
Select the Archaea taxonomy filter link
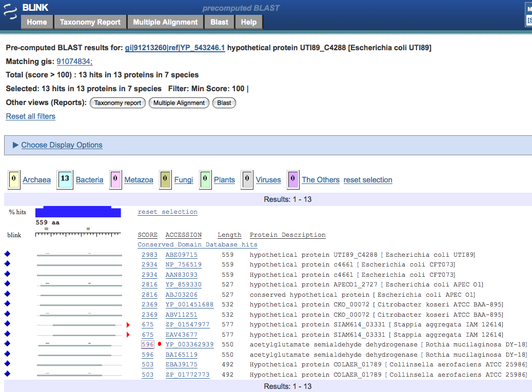point(36,180)
